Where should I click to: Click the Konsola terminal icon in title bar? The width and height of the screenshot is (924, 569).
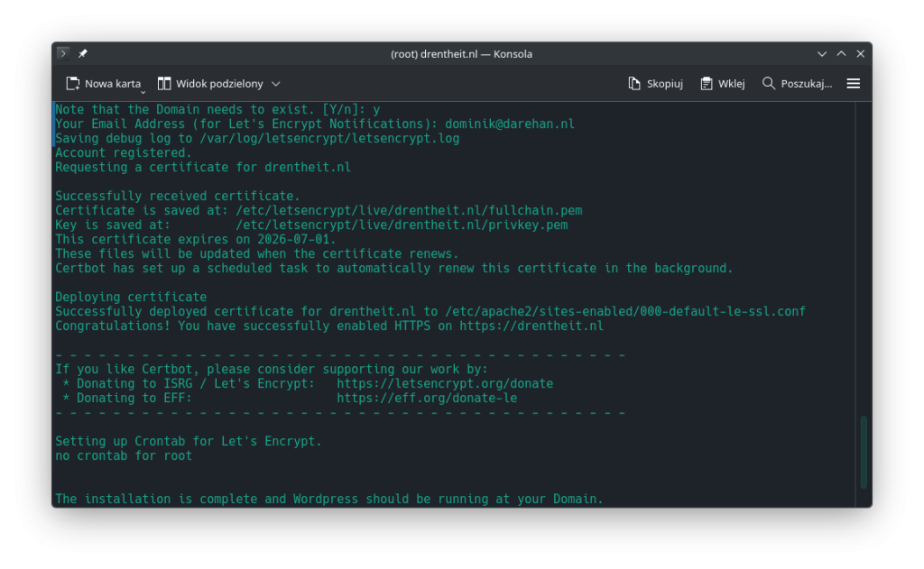pyautogui.click(x=63, y=54)
